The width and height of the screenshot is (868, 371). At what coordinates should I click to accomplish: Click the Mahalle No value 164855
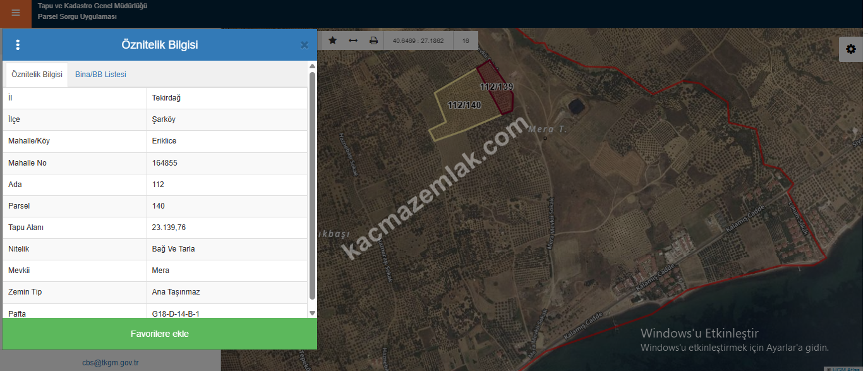tap(165, 163)
